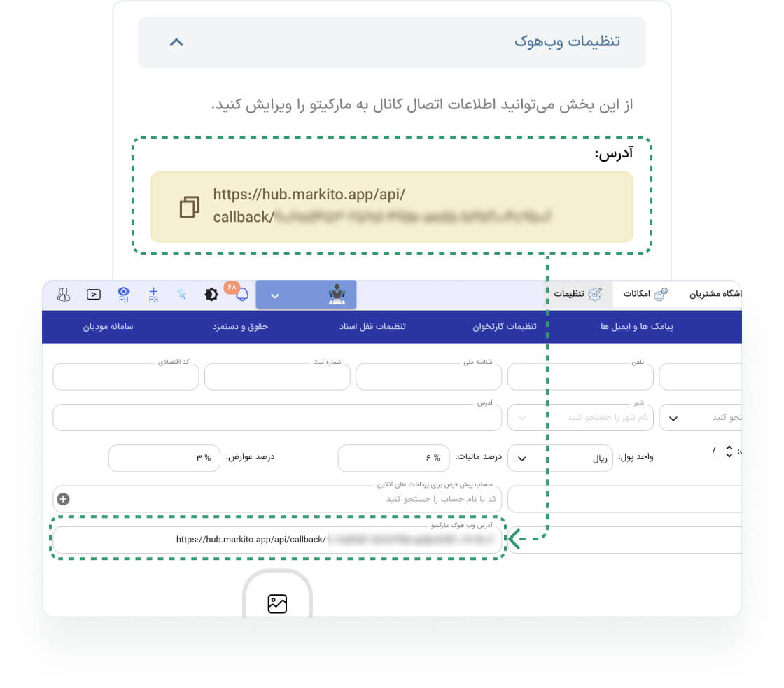This screenshot has width=784, height=688.
Task: Click the image upload placeholder icon
Action: [x=277, y=603]
